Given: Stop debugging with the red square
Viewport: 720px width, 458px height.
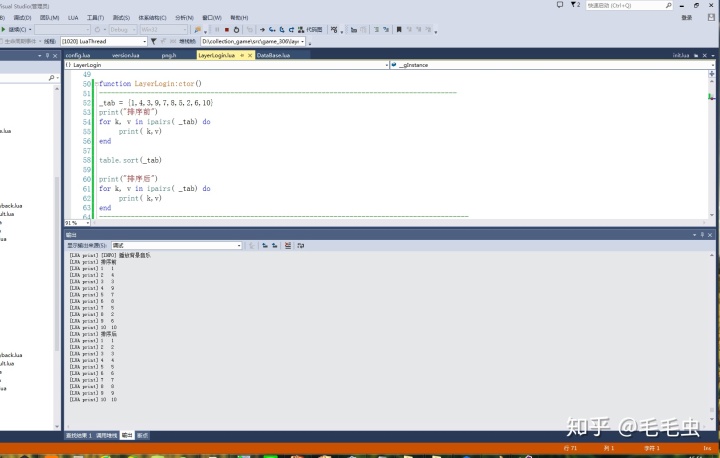Looking at the screenshot, I should (x=226, y=29).
